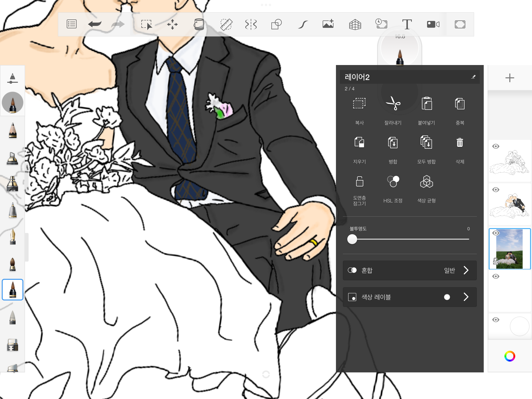This screenshot has height=399, width=532.
Task: Click the import image icon
Action: [328, 24]
